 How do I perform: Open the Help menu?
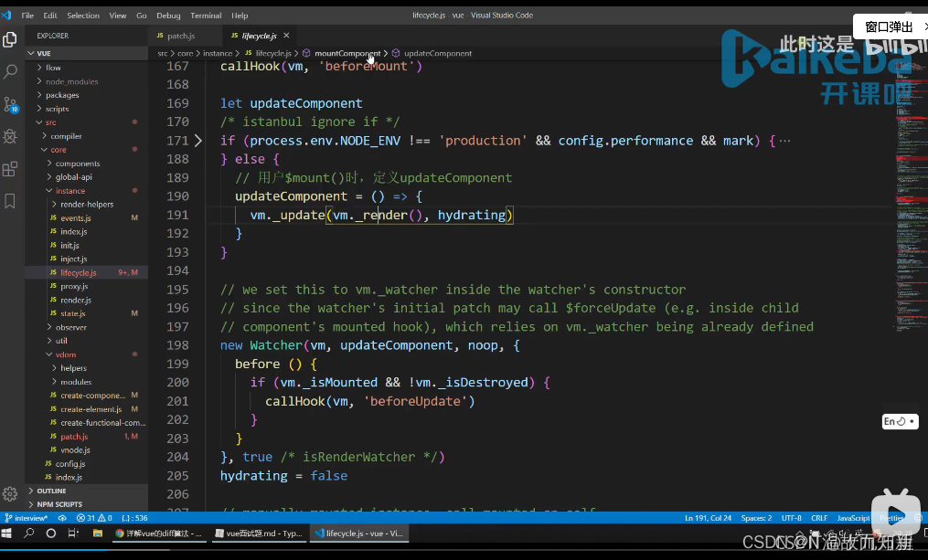point(240,16)
